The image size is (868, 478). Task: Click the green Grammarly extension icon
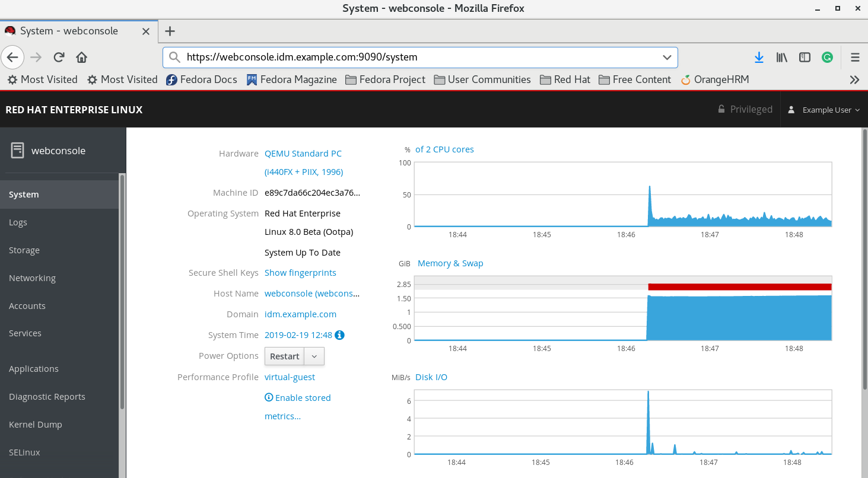[x=827, y=58]
